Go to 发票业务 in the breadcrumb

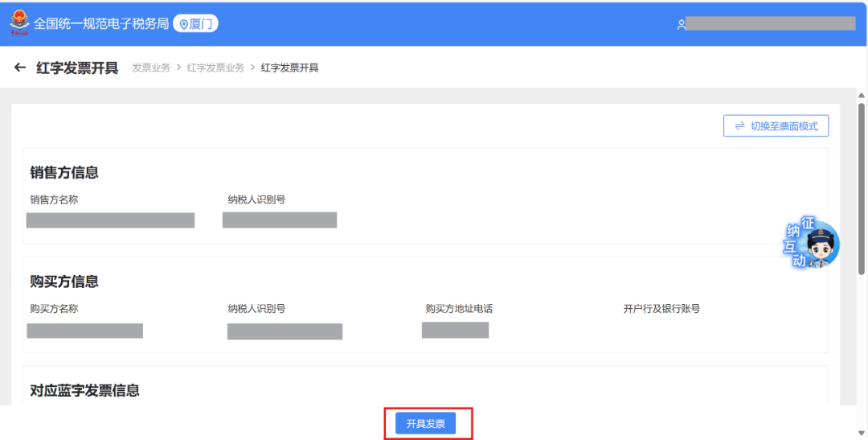click(151, 68)
